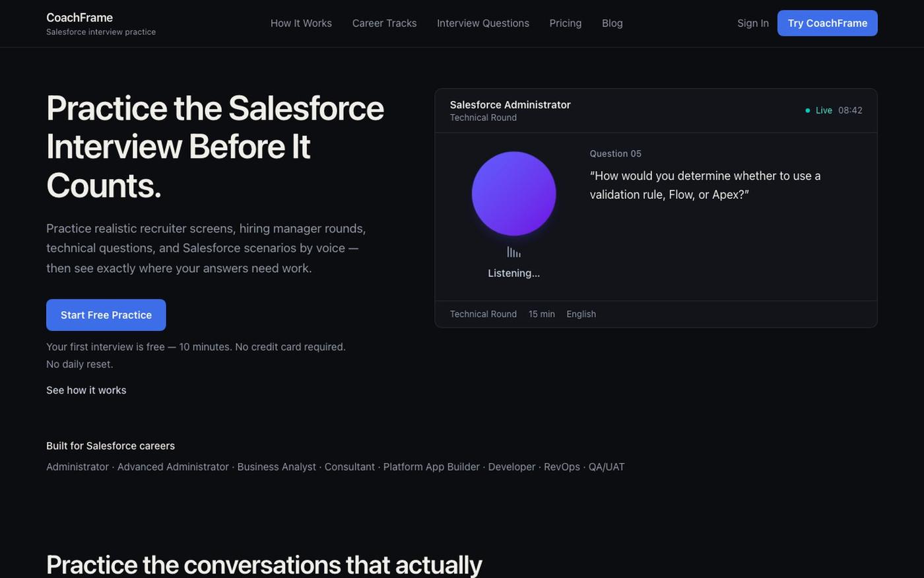Click Advanced Administrator in the careers list
The width and height of the screenshot is (924, 578).
(x=173, y=467)
